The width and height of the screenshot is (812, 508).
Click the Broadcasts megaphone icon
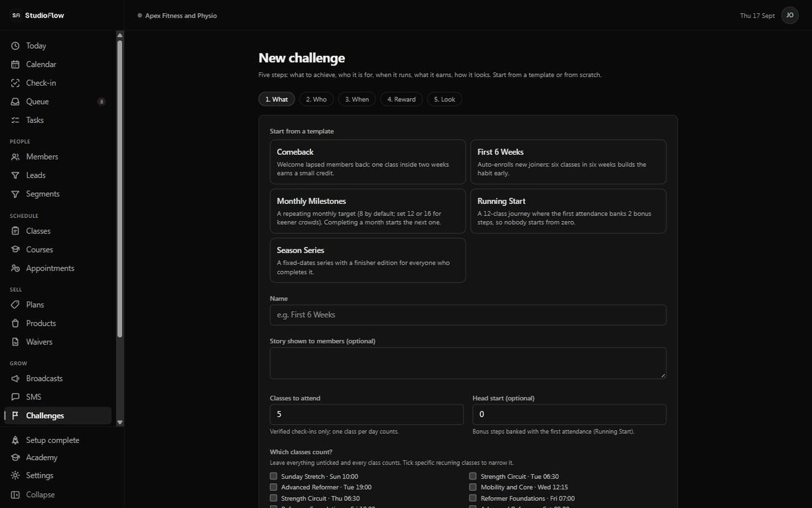pos(15,378)
